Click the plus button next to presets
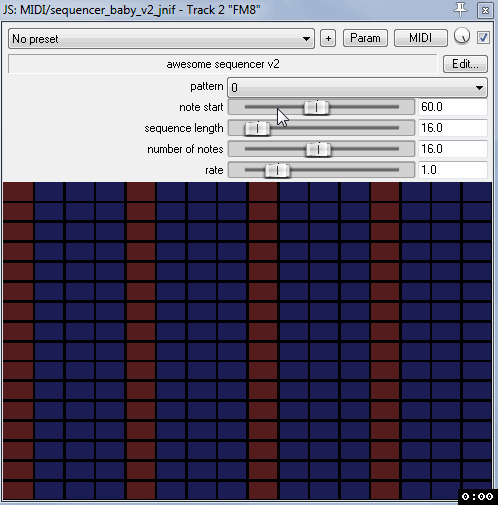The height and width of the screenshot is (505, 498). coord(328,39)
